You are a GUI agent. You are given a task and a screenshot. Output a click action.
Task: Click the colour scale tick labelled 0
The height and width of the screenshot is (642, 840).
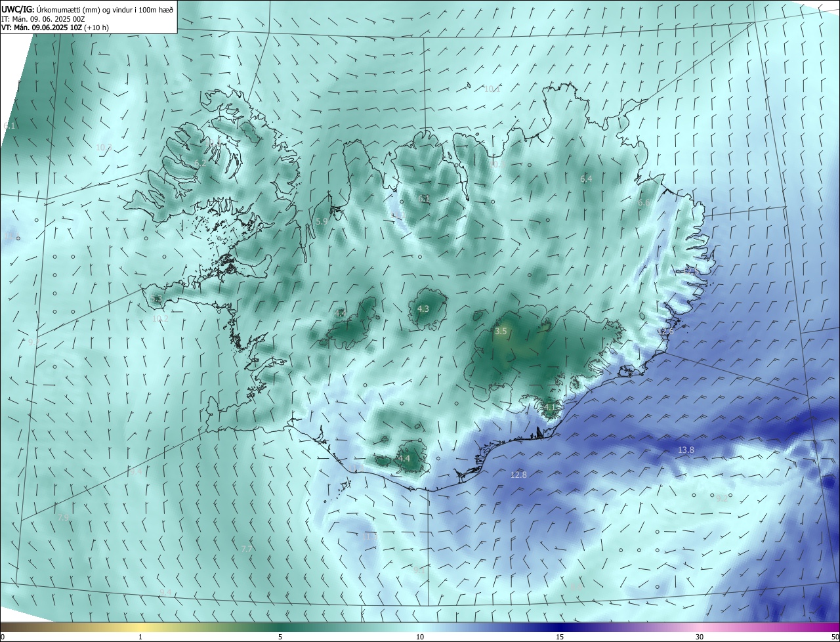tap(2, 637)
